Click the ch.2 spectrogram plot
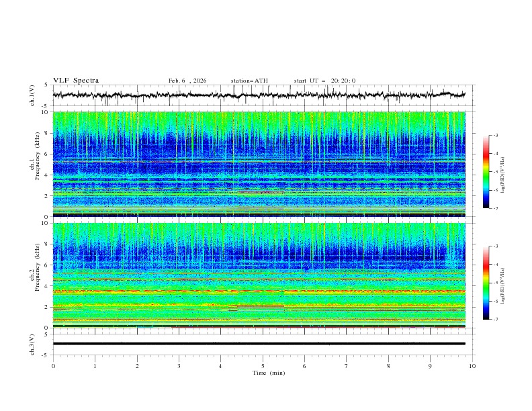 259,275
